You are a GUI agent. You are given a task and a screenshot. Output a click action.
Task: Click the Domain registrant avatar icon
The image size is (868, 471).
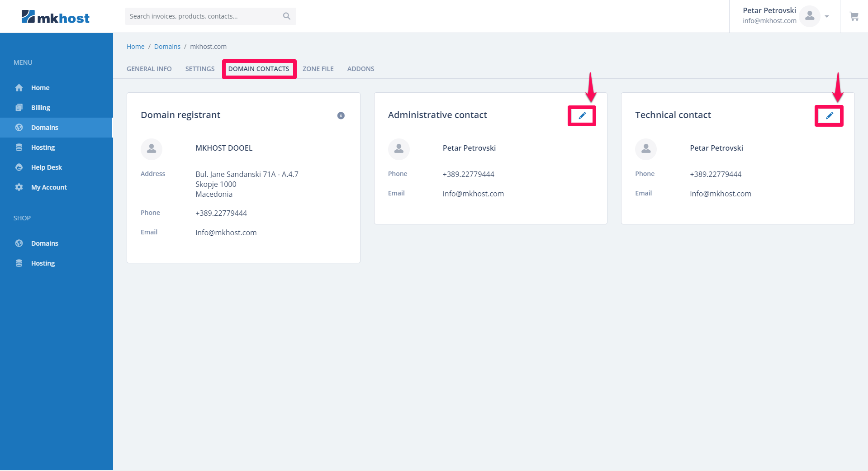click(152, 149)
